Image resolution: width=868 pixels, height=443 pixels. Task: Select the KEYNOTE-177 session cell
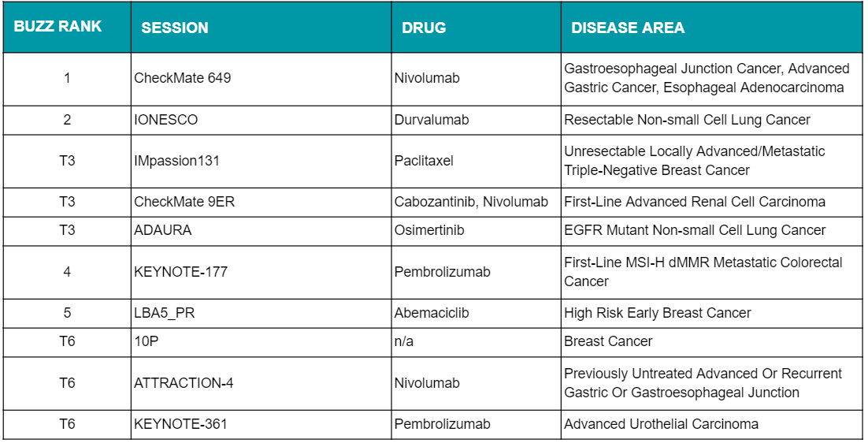coord(262,273)
